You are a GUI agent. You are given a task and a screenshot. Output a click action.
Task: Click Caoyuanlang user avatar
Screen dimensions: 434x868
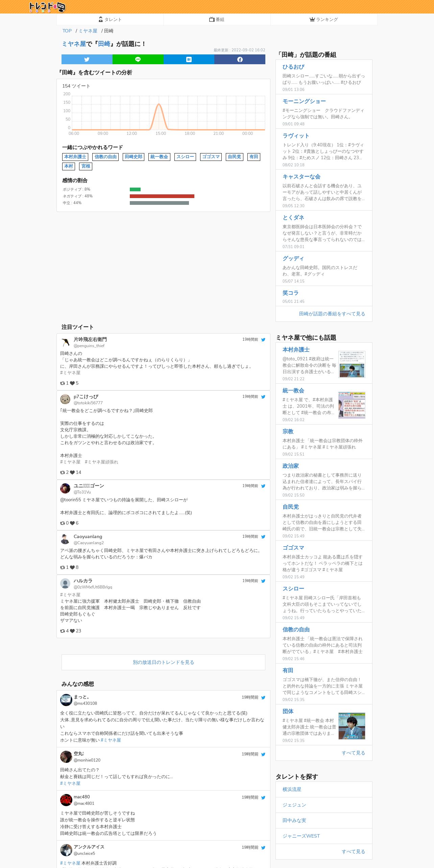[x=65, y=539]
